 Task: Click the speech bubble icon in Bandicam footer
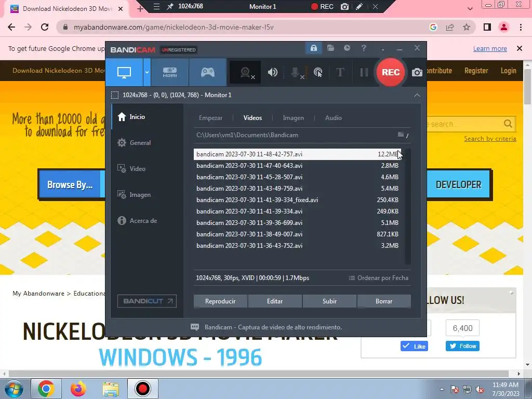(x=195, y=327)
